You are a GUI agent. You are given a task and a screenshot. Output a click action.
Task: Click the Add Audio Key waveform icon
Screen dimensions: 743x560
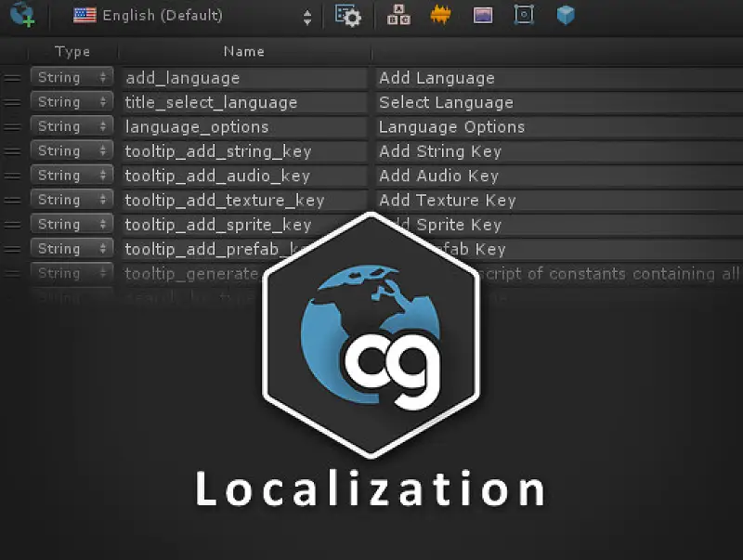pos(440,15)
